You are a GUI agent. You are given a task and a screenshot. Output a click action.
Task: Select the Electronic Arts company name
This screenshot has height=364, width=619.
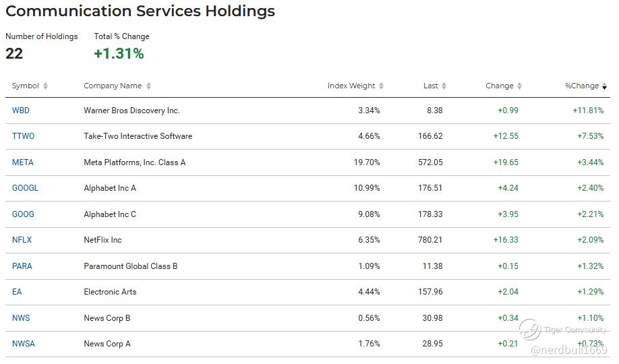tap(110, 292)
